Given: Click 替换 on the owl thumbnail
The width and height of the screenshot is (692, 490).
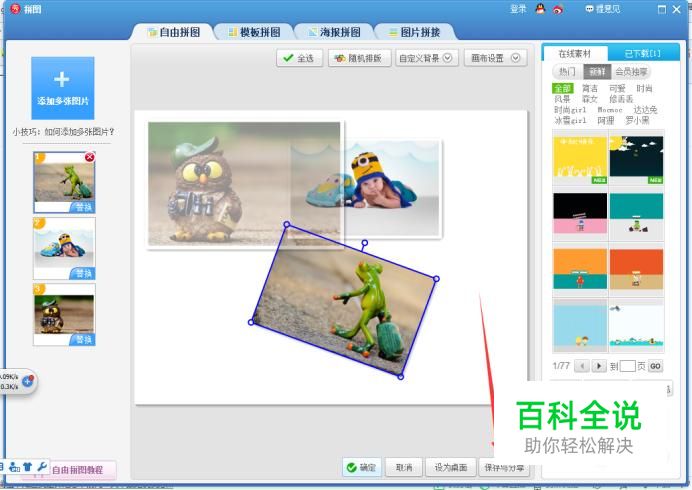Looking at the screenshot, I should (83, 339).
